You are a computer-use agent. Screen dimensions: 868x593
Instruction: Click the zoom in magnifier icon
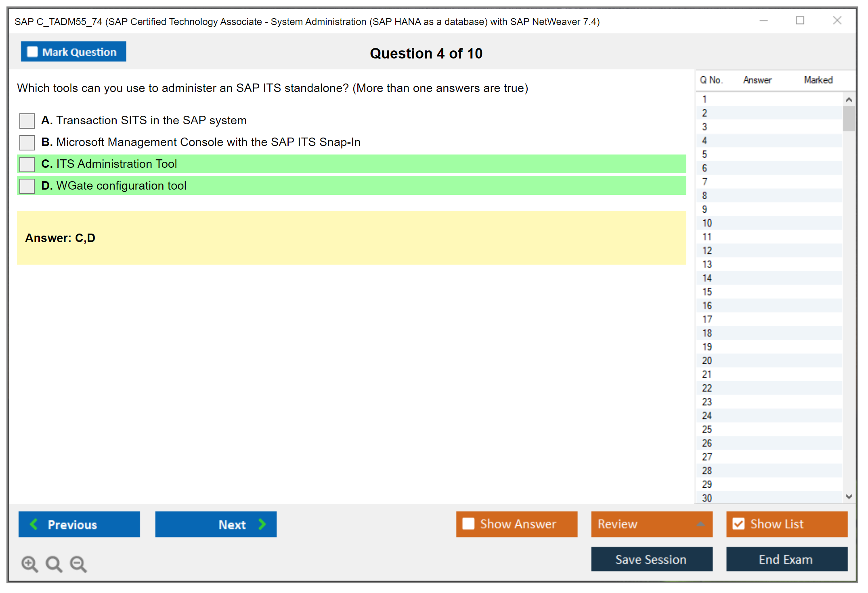point(29,564)
